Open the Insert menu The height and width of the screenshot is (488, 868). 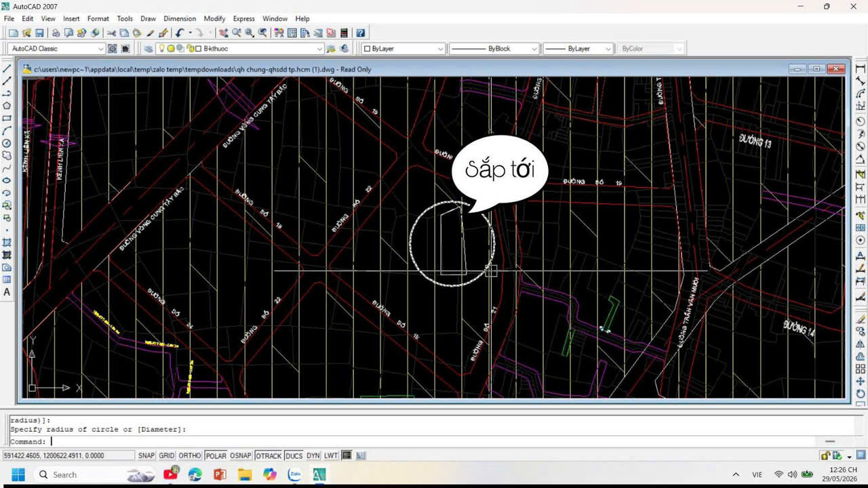tap(71, 18)
